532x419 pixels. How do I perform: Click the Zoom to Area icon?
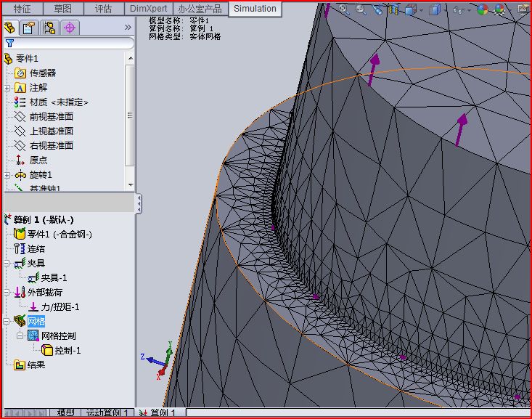pos(360,9)
